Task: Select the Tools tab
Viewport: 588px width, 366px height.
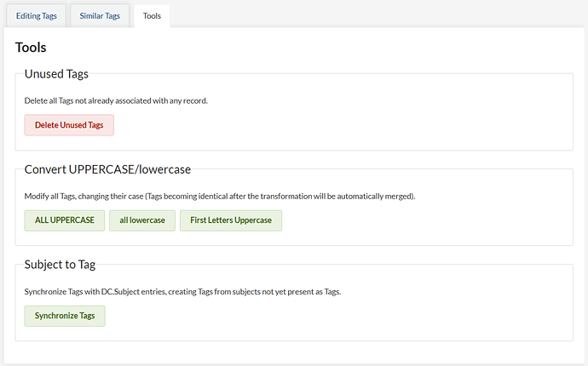Action: click(x=152, y=16)
